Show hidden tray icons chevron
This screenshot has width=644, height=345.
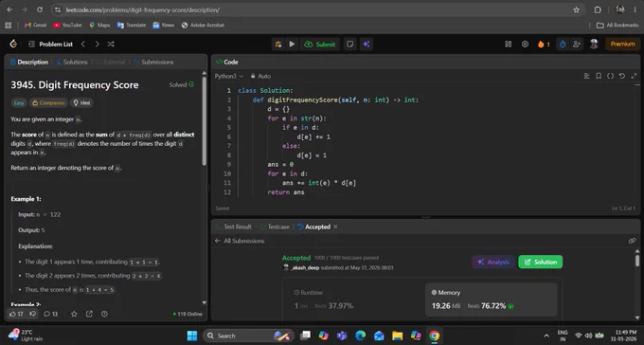pos(546,336)
